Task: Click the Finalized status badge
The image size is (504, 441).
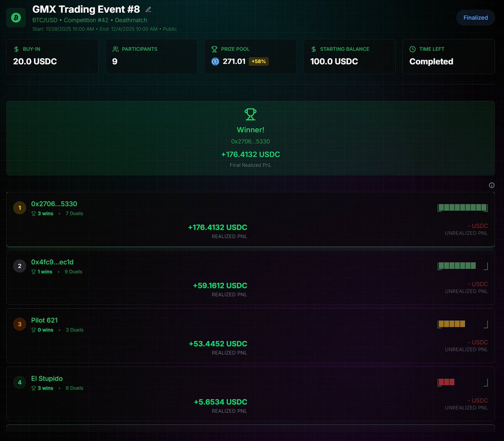Action: point(475,18)
